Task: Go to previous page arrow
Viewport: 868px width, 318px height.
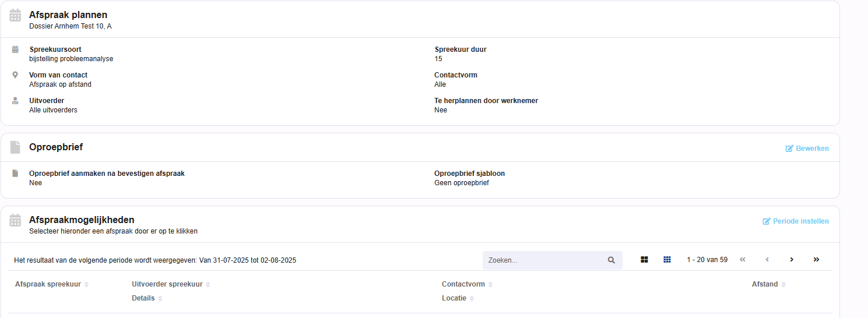Action: pyautogui.click(x=767, y=260)
